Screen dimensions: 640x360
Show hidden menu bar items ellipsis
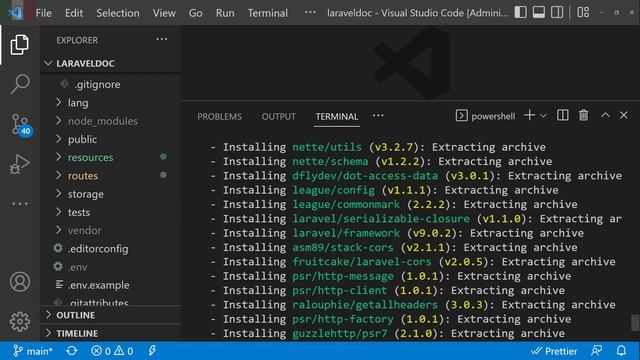click(310, 12)
